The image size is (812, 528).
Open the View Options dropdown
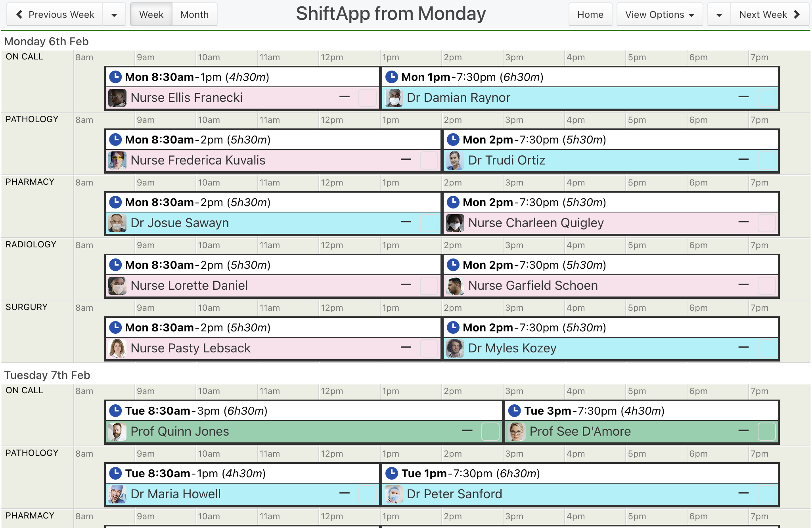click(x=660, y=15)
